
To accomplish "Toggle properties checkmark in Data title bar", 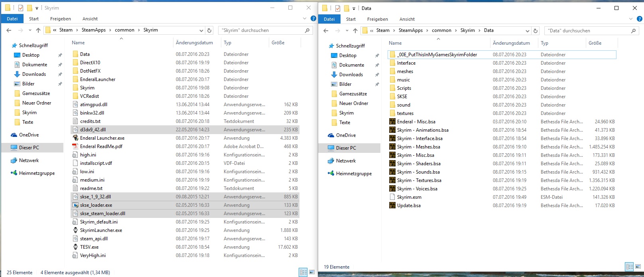I will (x=337, y=8).
